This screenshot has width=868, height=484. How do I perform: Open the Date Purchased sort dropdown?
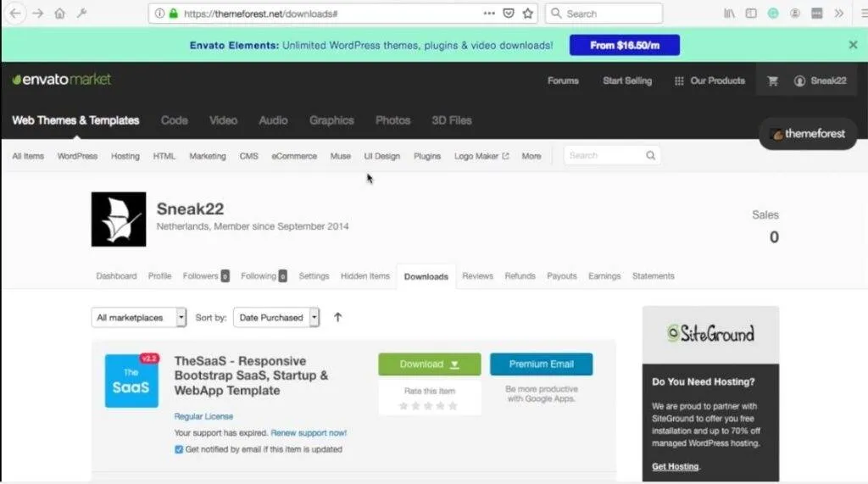pyautogui.click(x=276, y=317)
